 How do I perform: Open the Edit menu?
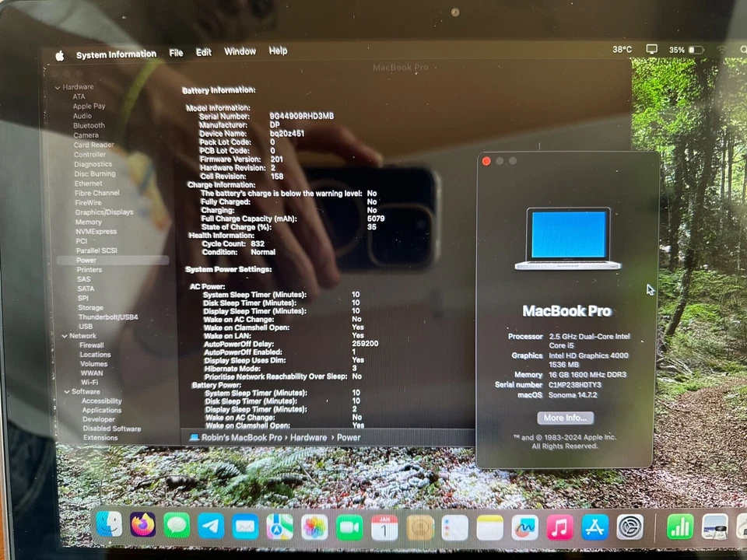[203, 52]
